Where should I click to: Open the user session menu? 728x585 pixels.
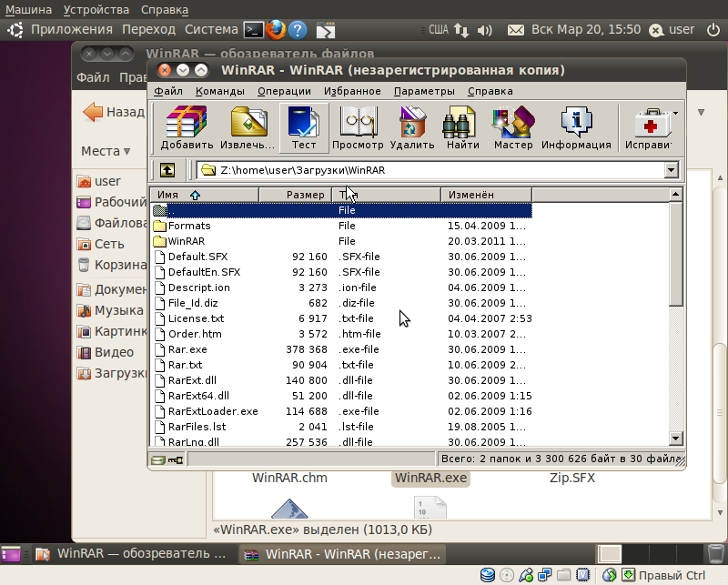tap(672, 30)
